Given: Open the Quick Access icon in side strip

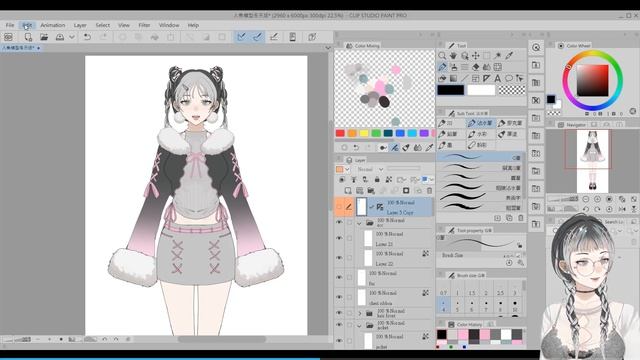Looking at the screenshot, I should [536, 47].
